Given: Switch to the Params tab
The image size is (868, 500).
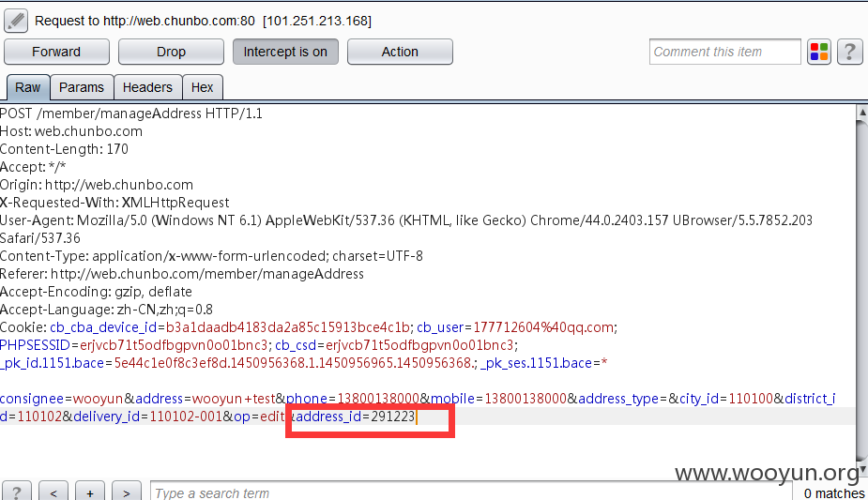Looking at the screenshot, I should [82, 87].
